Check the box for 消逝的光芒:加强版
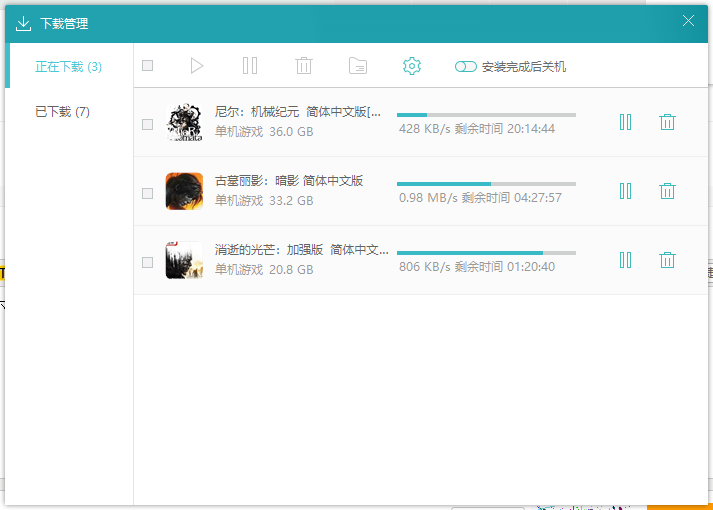 147,263
